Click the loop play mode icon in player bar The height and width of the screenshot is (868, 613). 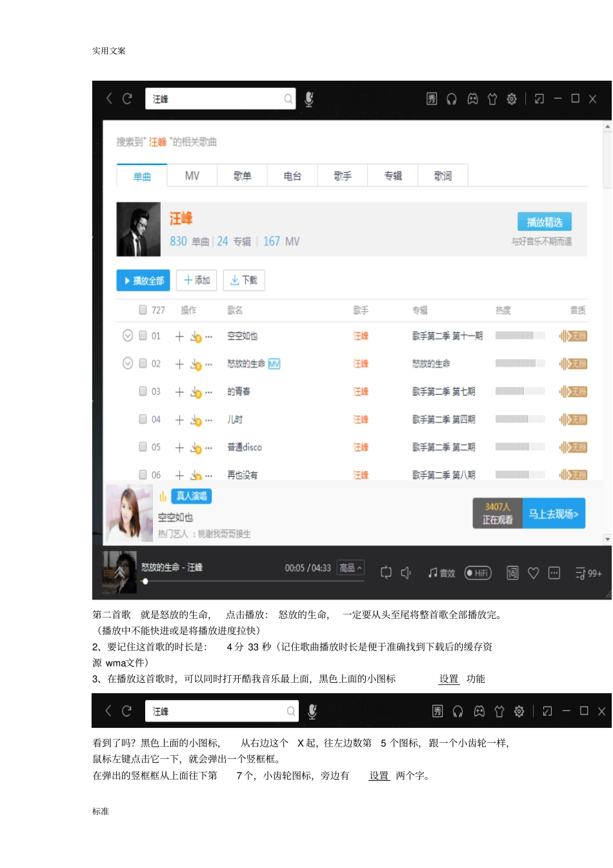click(x=386, y=572)
